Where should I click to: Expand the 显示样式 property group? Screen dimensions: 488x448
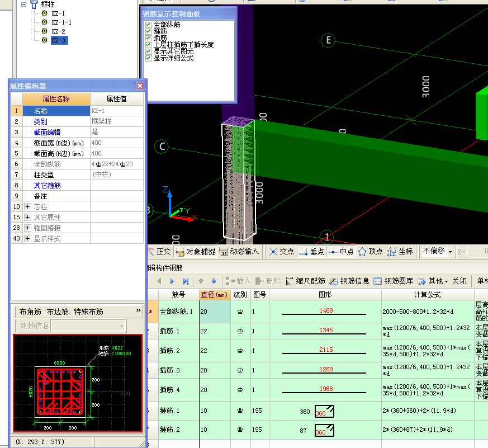[x=28, y=238]
